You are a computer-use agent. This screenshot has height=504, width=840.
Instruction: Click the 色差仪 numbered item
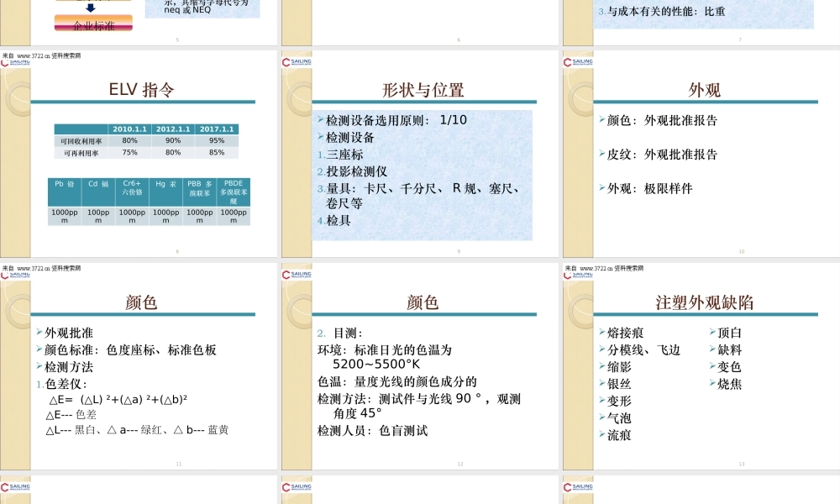tap(61, 384)
